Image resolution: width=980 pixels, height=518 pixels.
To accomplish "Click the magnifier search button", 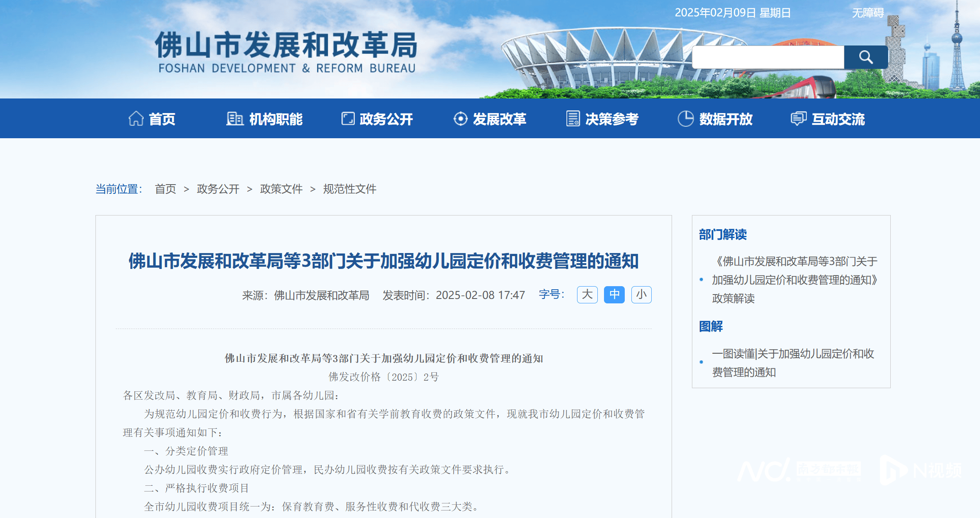I will (x=866, y=57).
